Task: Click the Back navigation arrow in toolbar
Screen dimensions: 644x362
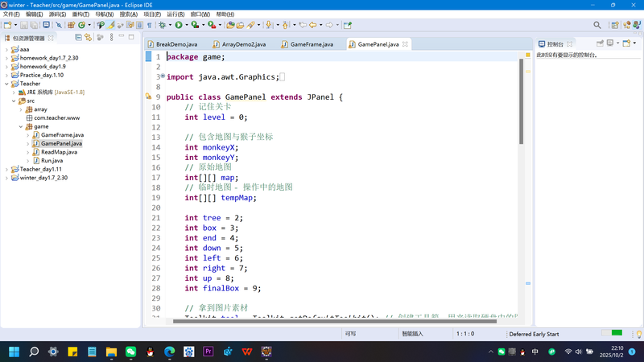Action: (312, 25)
